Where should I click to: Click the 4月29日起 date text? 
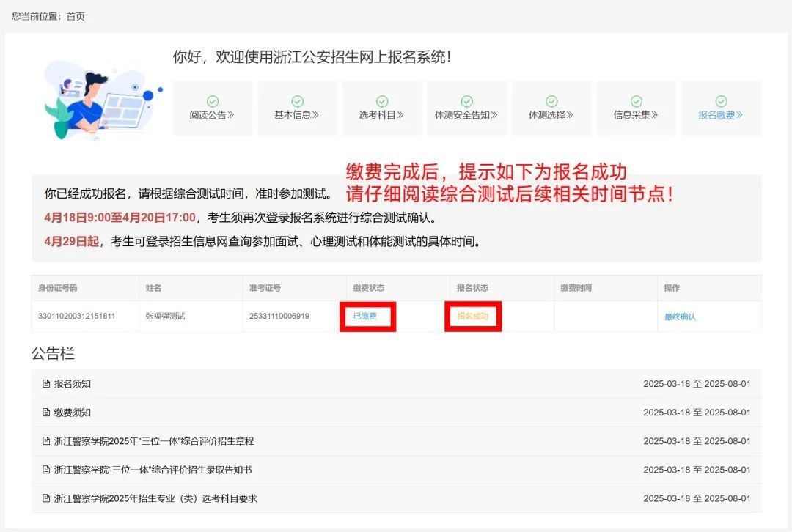pos(71,241)
